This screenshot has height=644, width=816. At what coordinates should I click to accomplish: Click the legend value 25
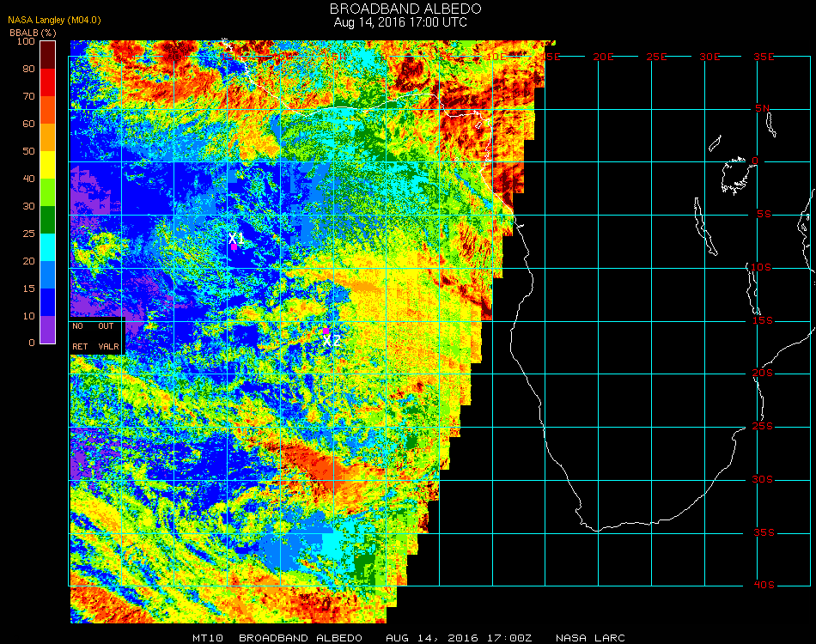coord(28,234)
